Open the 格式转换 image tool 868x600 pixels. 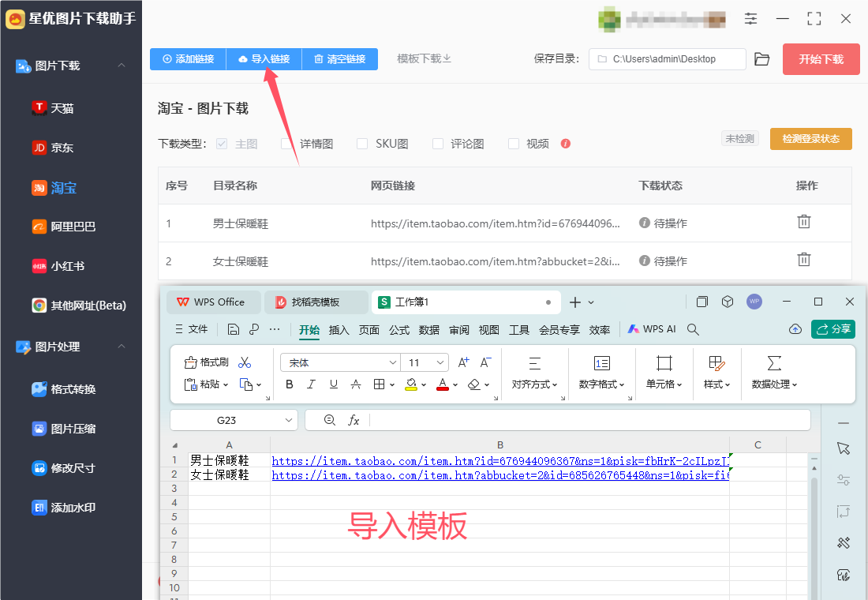pos(64,389)
